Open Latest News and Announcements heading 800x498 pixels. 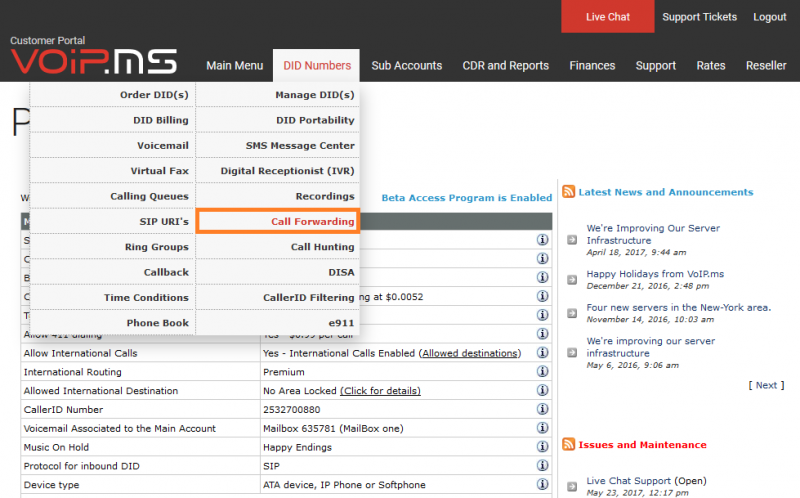[666, 192]
